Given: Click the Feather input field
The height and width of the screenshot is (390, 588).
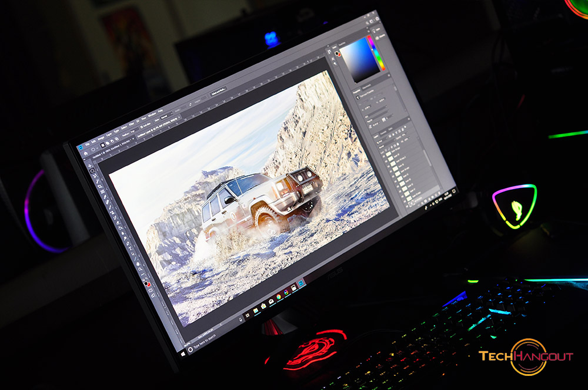Looking at the screenshot, I should coord(135,130).
